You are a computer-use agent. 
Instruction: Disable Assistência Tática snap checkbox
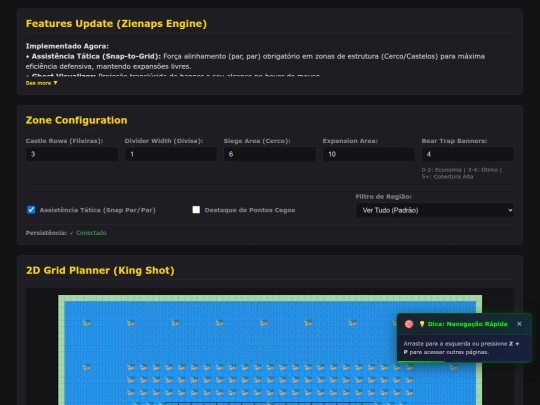(31, 210)
